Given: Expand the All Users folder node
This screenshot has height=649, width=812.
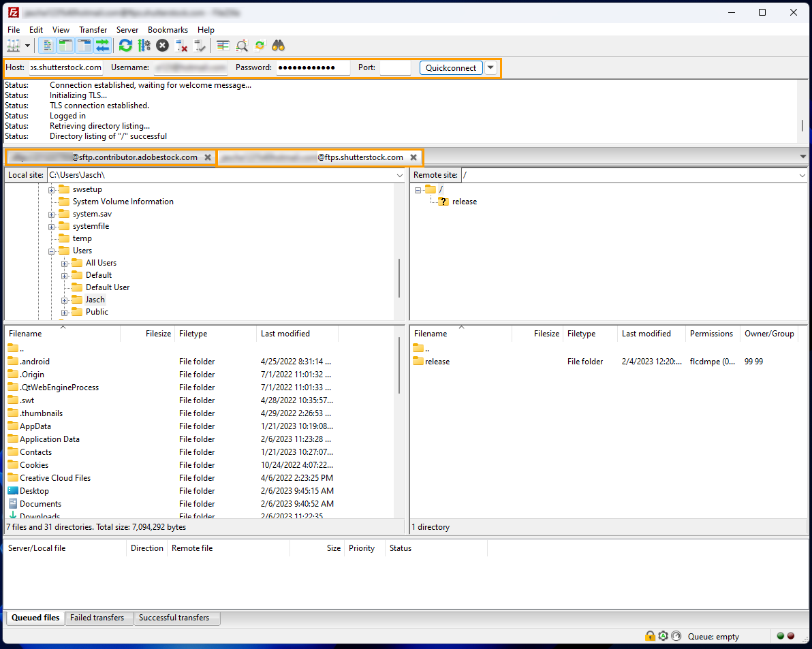Looking at the screenshot, I should [x=64, y=264].
